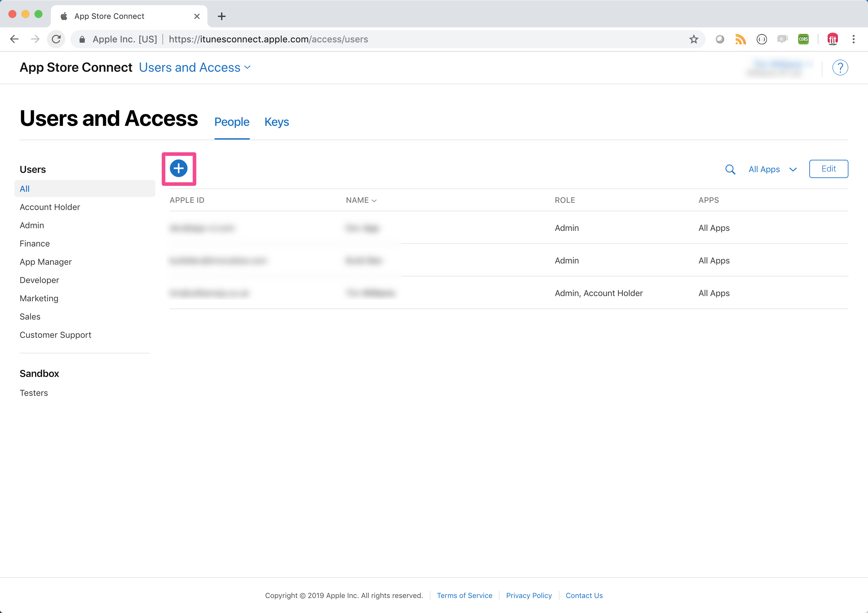Open the green CORS extension icon
Image resolution: width=868 pixels, height=613 pixels.
pos(803,39)
